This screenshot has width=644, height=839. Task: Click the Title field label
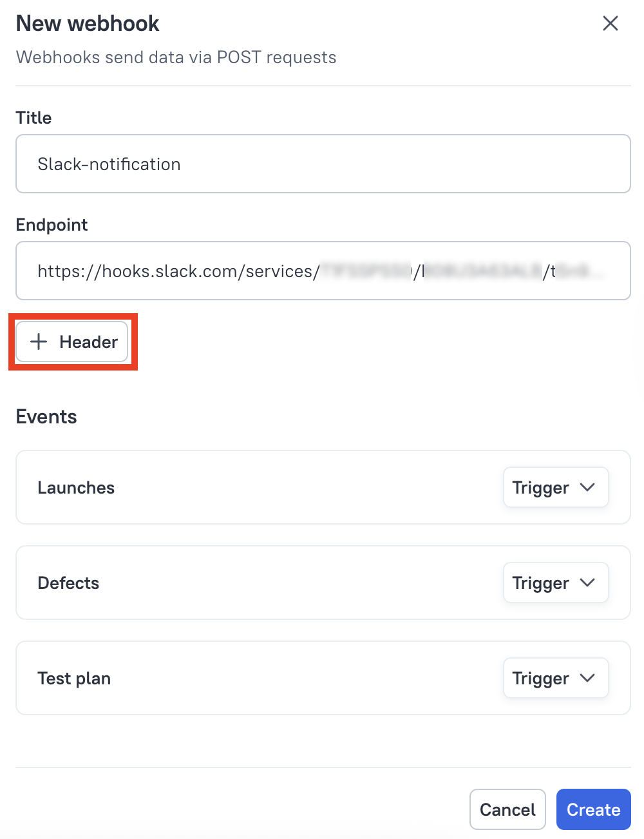coord(33,118)
